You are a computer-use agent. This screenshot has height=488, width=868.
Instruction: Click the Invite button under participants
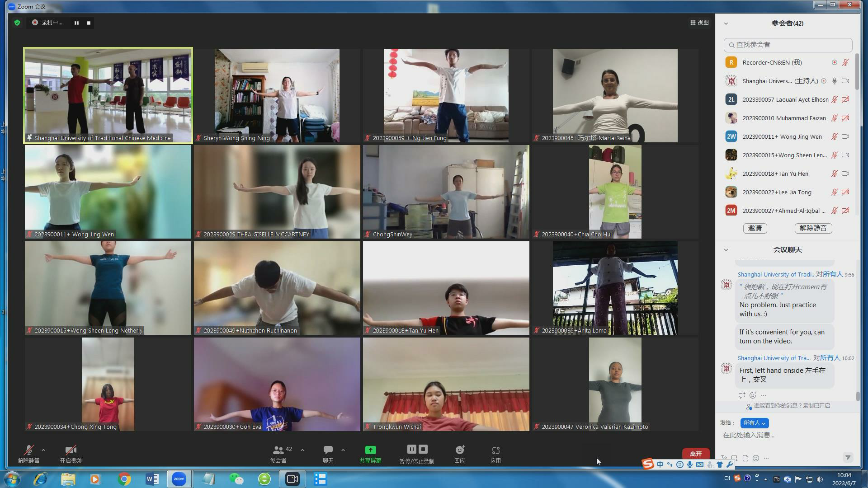click(x=755, y=228)
